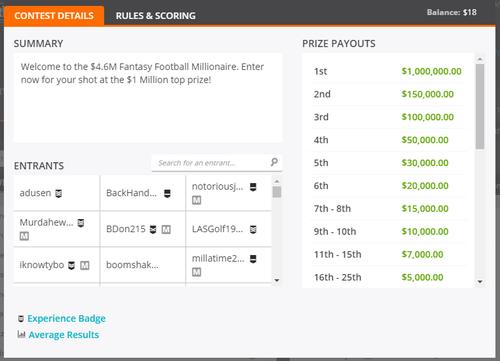Image resolution: width=500 pixels, height=361 pixels.
Task: Click the entrants list scrollbar thumb
Action: (277, 192)
